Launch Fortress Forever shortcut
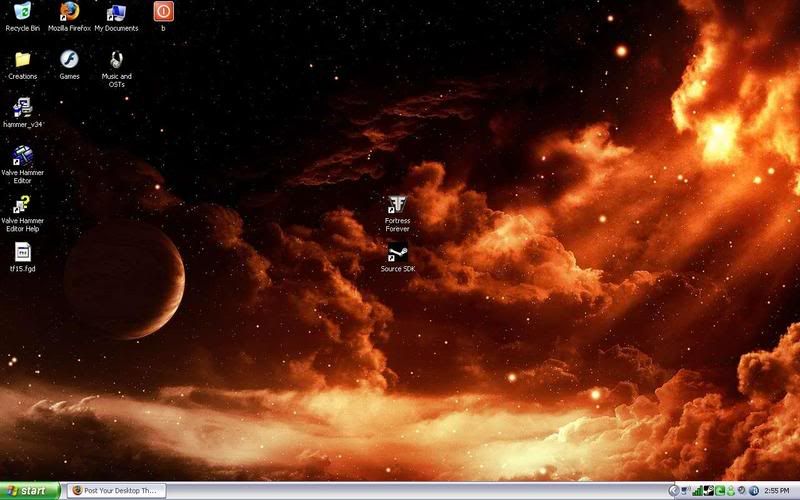The image size is (800, 500). coord(397,203)
